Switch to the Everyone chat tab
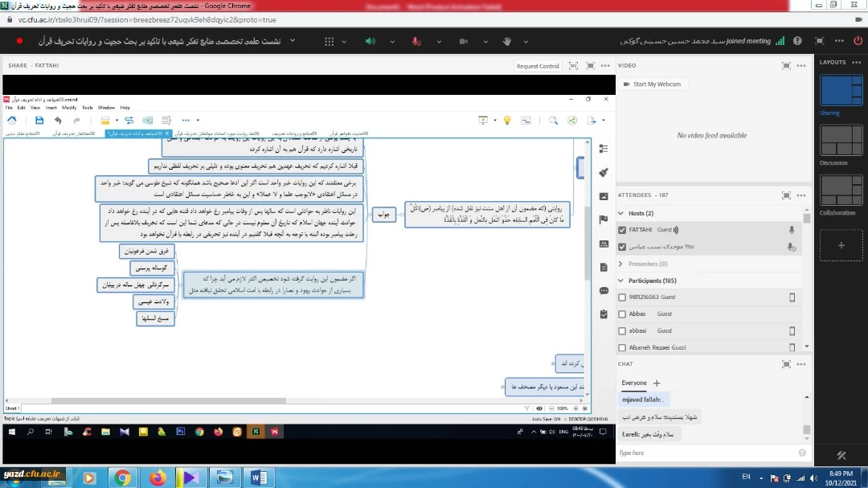 pos(633,383)
